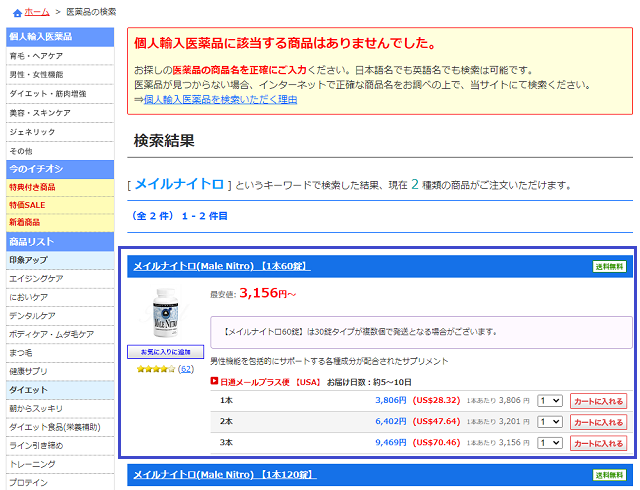Click the home icon in breadcrumb
The height and width of the screenshot is (490, 640).
coord(17,13)
